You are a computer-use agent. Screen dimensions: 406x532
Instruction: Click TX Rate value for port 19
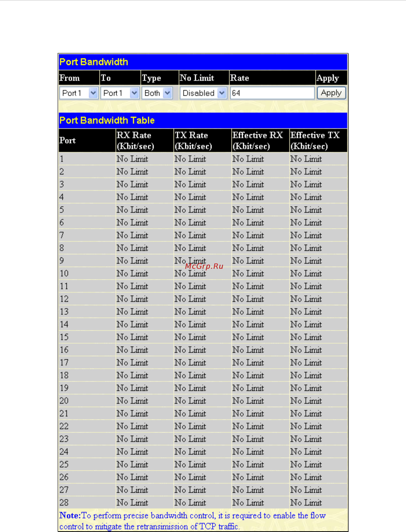[x=190, y=388]
